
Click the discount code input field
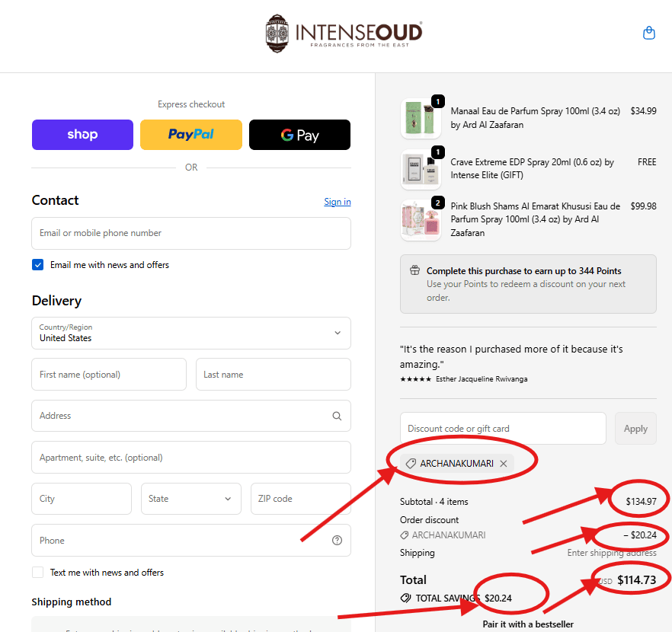[503, 428]
